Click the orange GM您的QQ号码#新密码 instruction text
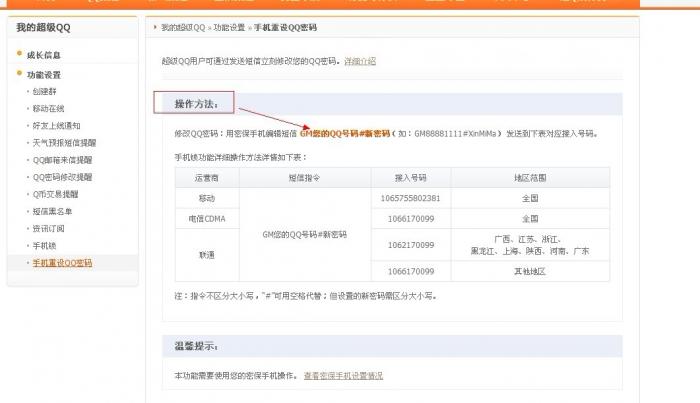 tap(345, 133)
